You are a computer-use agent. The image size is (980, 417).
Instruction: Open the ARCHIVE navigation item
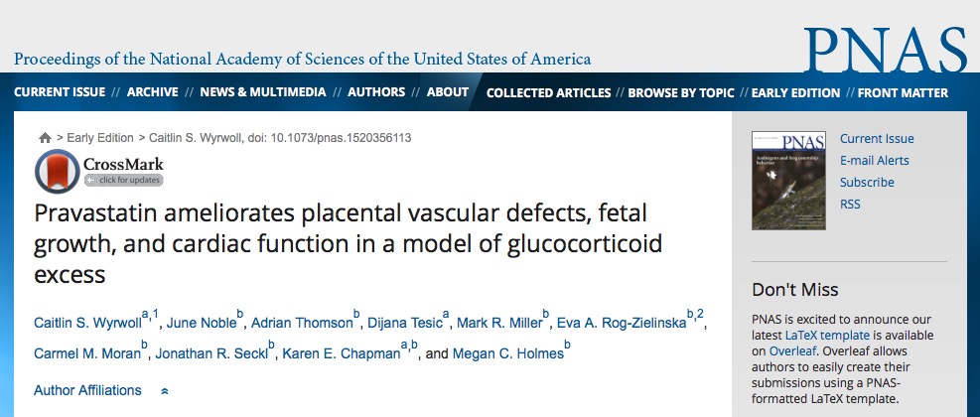click(x=153, y=92)
